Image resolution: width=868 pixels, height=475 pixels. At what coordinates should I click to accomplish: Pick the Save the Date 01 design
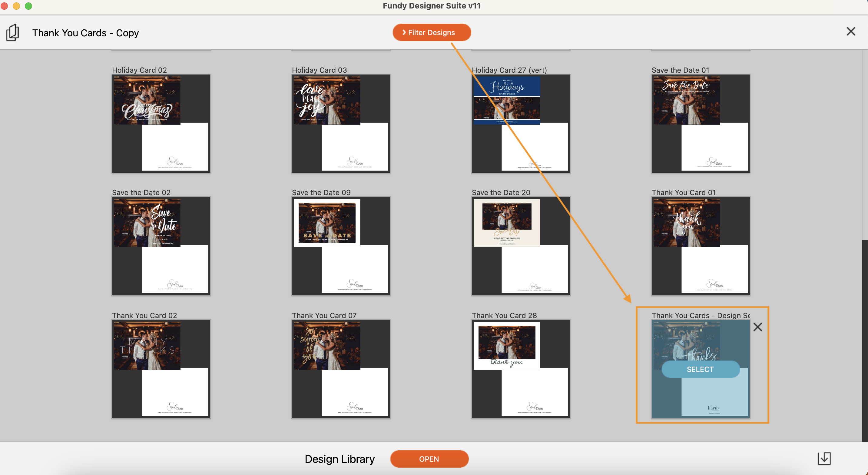point(701,124)
